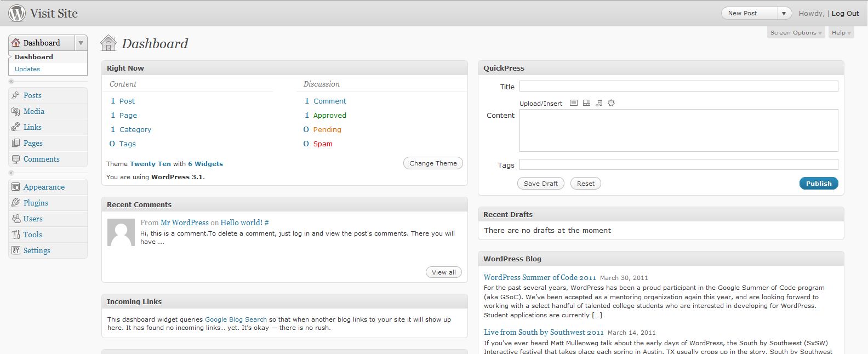The height and width of the screenshot is (354, 868).
Task: Expand the Screen Options panel
Action: pyautogui.click(x=796, y=33)
